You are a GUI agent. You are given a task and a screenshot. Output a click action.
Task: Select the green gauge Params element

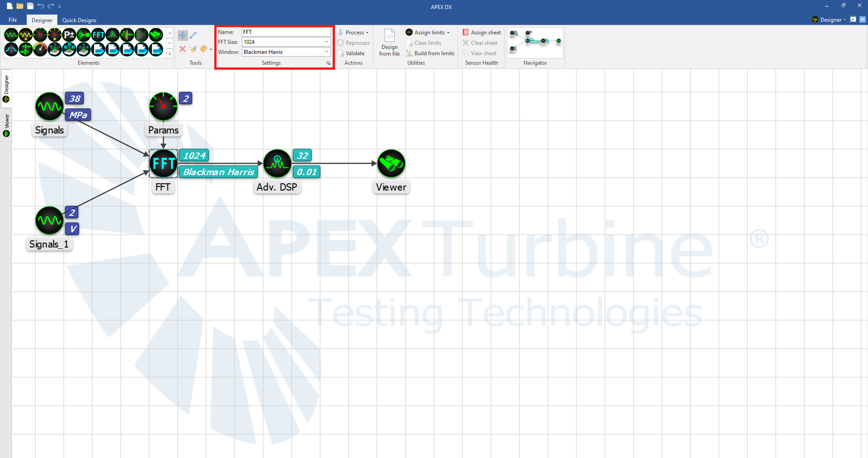(40, 35)
